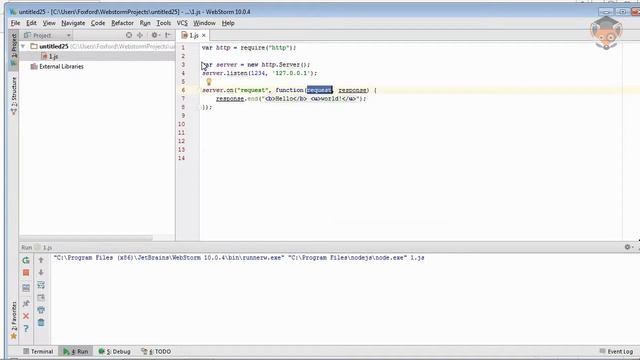Click the untitled25 folder icon

click(x=34, y=46)
